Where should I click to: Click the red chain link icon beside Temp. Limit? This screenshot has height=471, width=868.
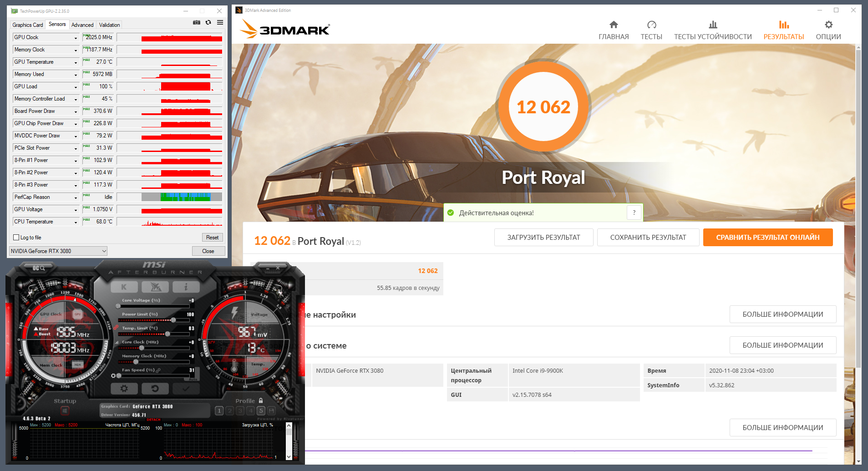117,328
